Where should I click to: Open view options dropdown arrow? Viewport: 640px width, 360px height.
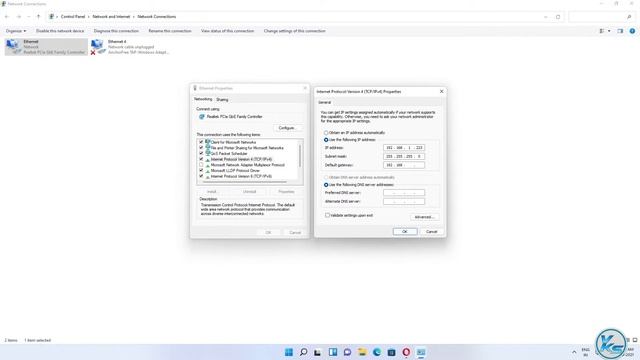click(609, 31)
